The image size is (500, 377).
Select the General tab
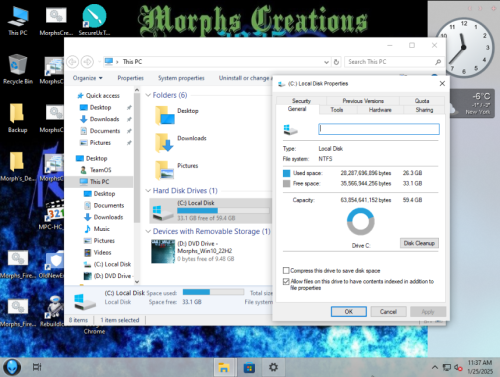297,109
